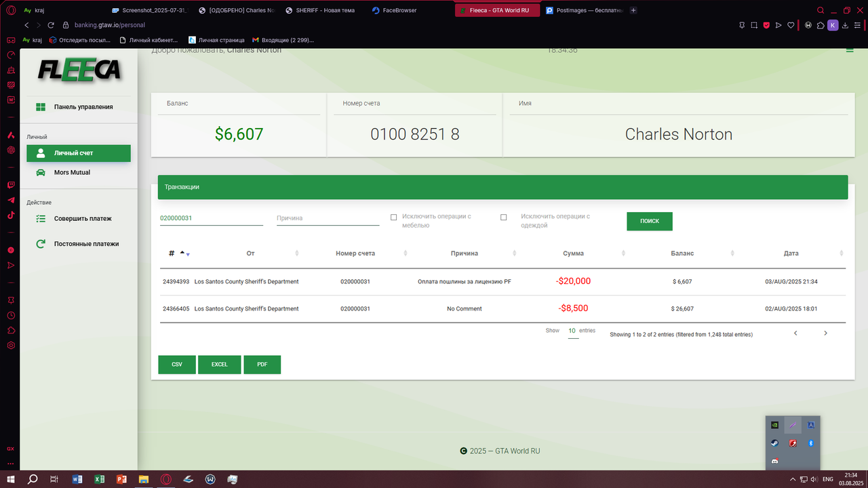This screenshot has height=488, width=868.
Task: Click the heart bookmark icon
Action: pyautogui.click(x=791, y=25)
